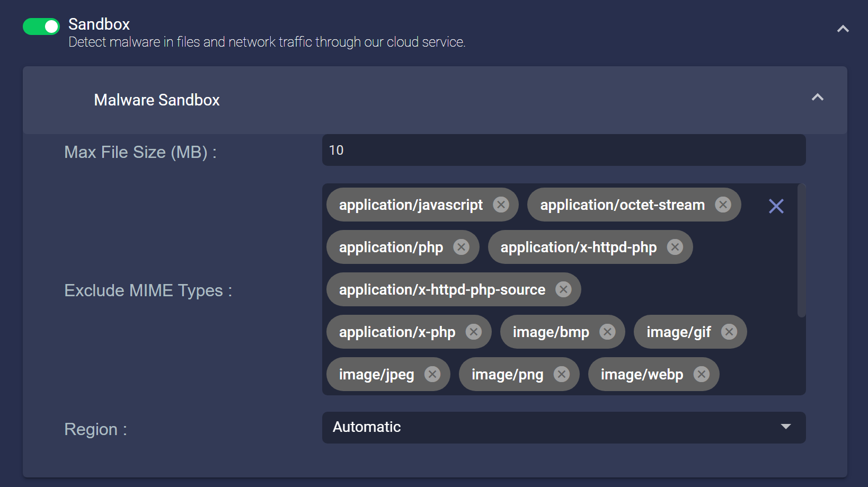Click the image/webp chip label

point(642,375)
